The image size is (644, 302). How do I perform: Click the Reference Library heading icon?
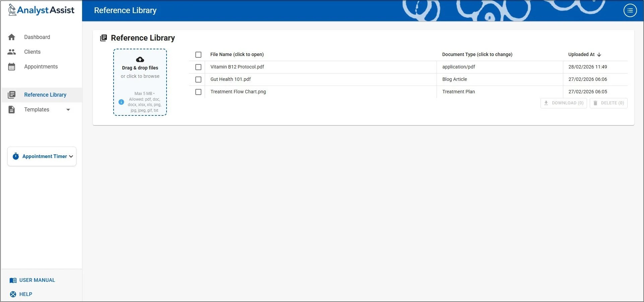104,38
